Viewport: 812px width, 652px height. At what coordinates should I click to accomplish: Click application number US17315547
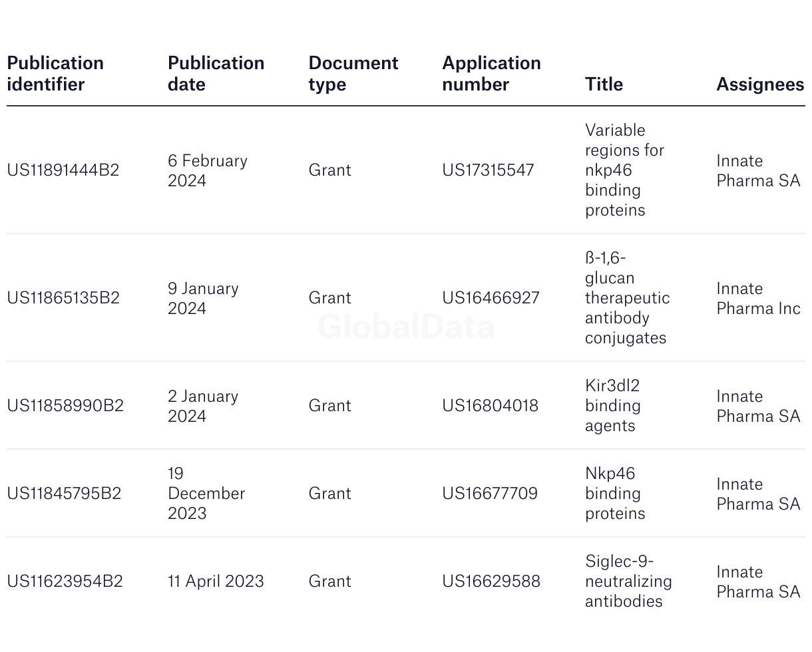[488, 170]
